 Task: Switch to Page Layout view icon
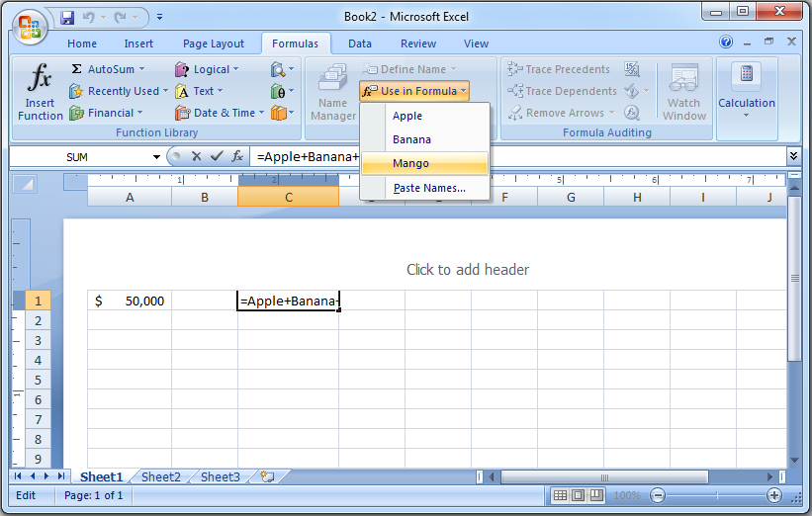(x=578, y=495)
